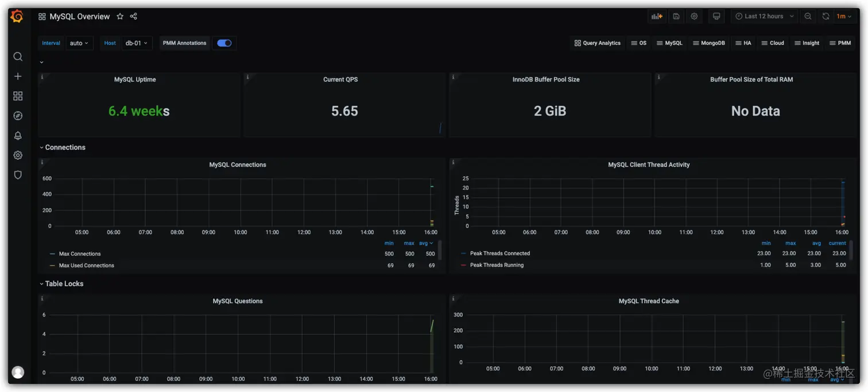Image resolution: width=868 pixels, height=392 pixels.
Task: Sort Thread Activity legend by current
Action: coord(837,243)
